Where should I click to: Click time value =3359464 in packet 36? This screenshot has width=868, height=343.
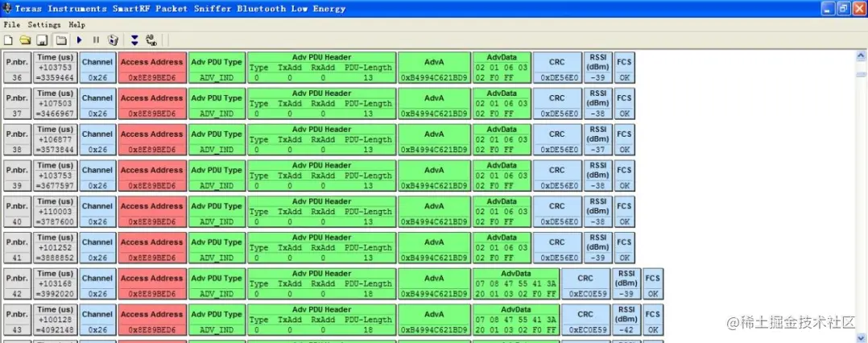(56, 78)
